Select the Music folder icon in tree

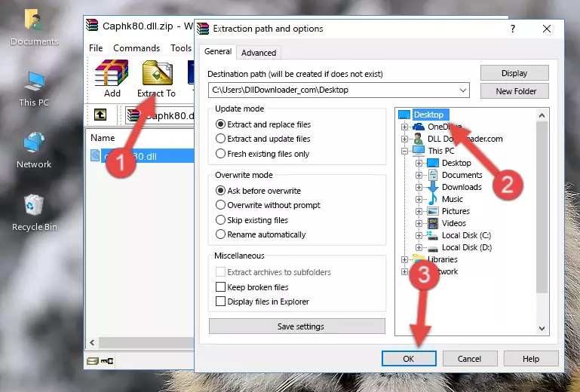tap(432, 199)
